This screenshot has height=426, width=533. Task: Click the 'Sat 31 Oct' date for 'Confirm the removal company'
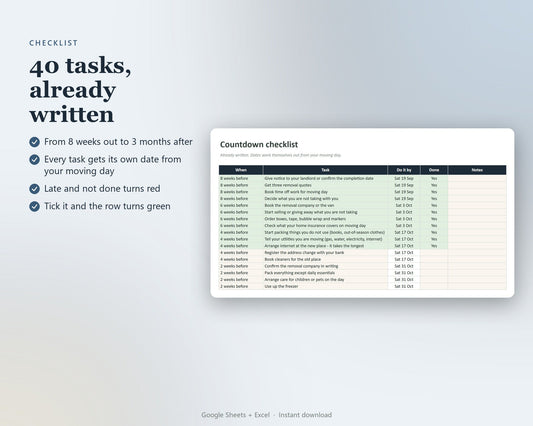[x=404, y=266]
